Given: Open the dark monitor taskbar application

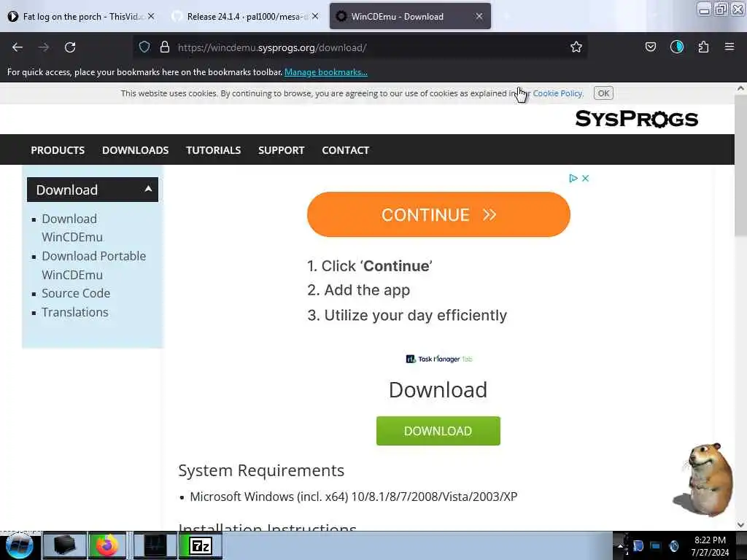Looking at the screenshot, I should pos(155,545).
